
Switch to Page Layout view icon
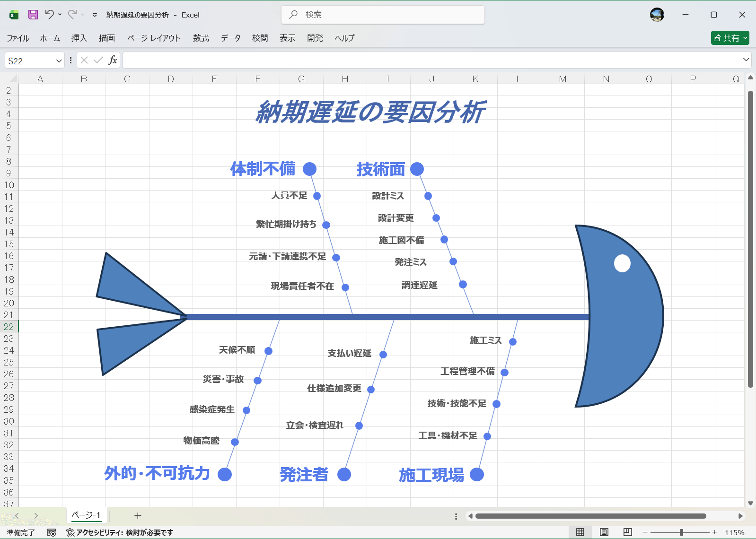click(x=604, y=532)
